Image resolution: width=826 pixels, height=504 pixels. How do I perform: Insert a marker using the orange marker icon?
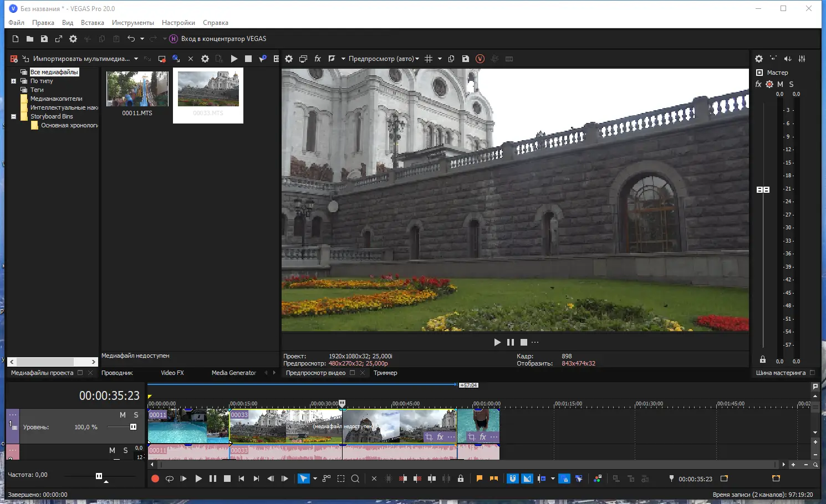coord(480,479)
